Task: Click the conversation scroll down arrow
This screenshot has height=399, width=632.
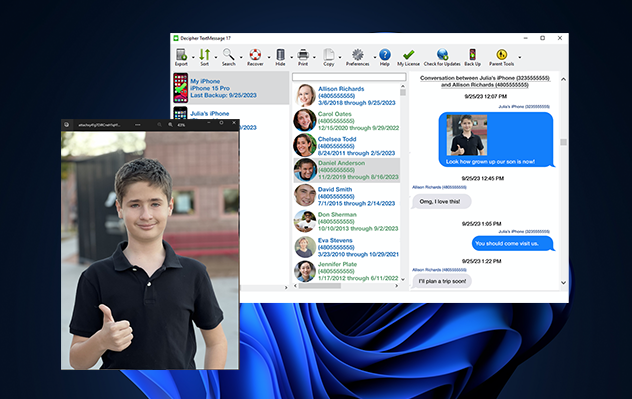Action: coord(563,283)
